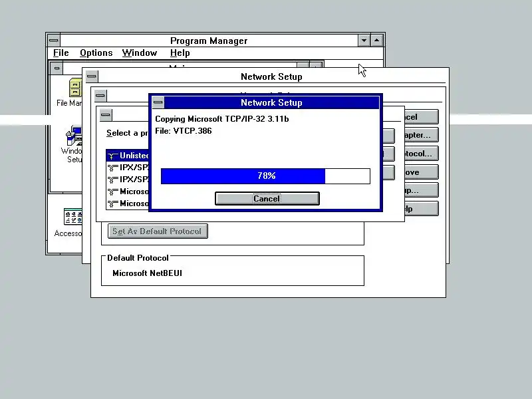Select the first IPX/SPX protocol row
532x399 pixels.
click(128, 168)
